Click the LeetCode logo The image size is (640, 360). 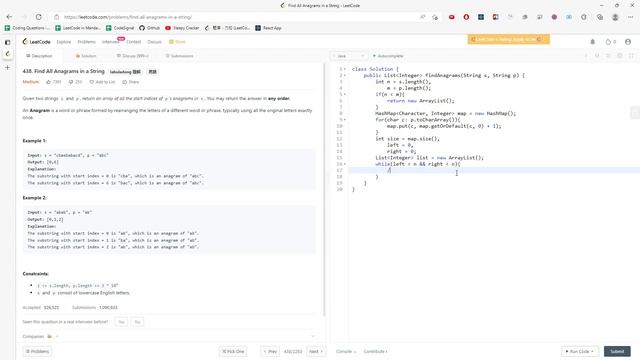click(x=37, y=42)
